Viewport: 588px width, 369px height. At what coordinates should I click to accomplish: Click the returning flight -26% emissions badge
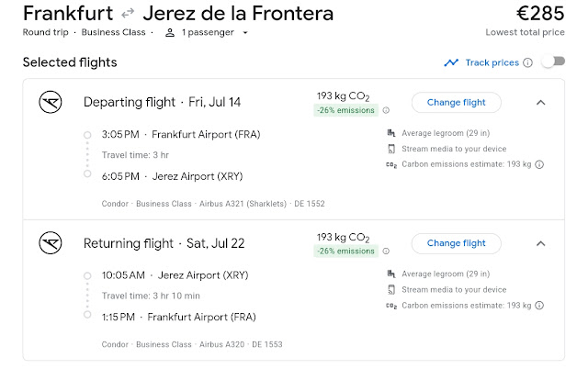[x=346, y=252]
